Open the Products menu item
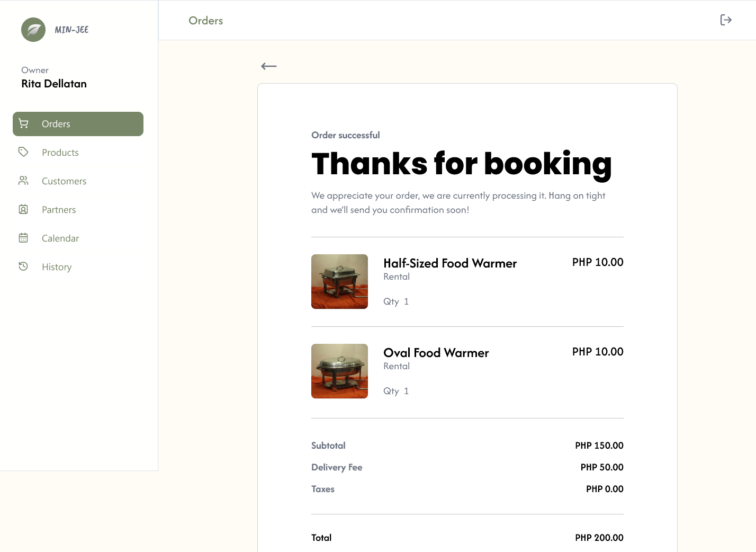The height and width of the screenshot is (552, 756). (x=78, y=153)
